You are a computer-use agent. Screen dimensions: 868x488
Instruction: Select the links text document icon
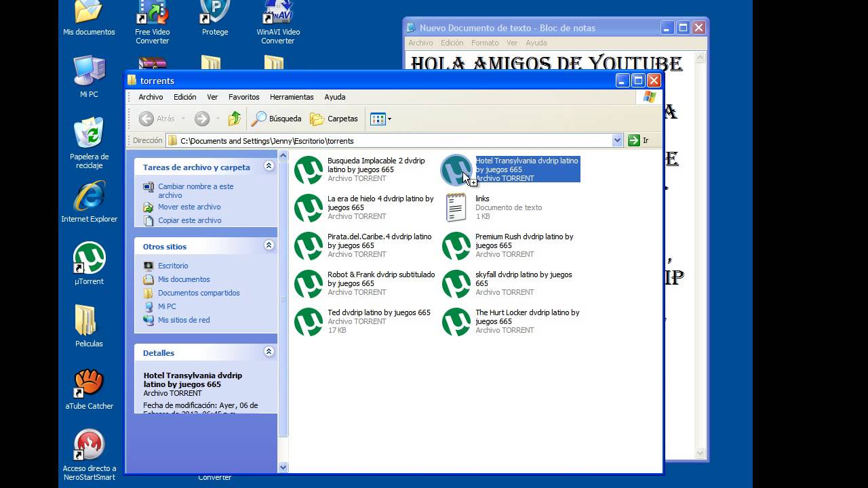[x=456, y=207]
